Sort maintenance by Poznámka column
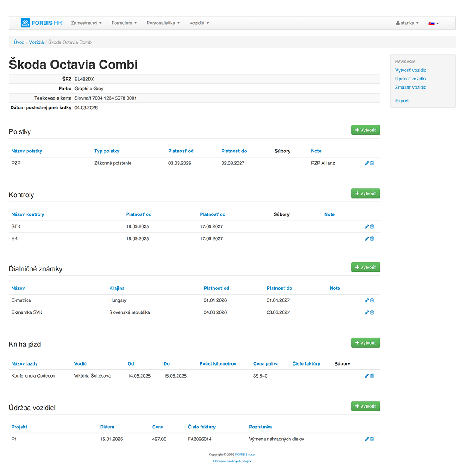Viewport: 462px width, 476px height. pos(260,427)
